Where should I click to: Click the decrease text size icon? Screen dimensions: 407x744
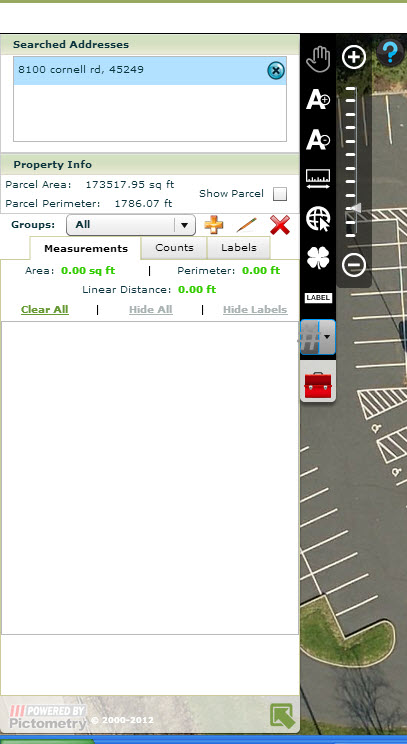pos(318,140)
